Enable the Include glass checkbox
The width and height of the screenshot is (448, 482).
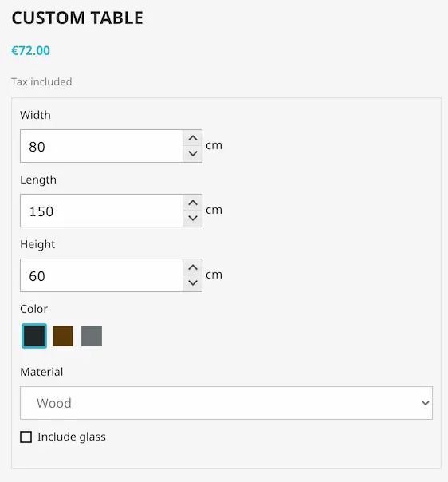(x=26, y=437)
